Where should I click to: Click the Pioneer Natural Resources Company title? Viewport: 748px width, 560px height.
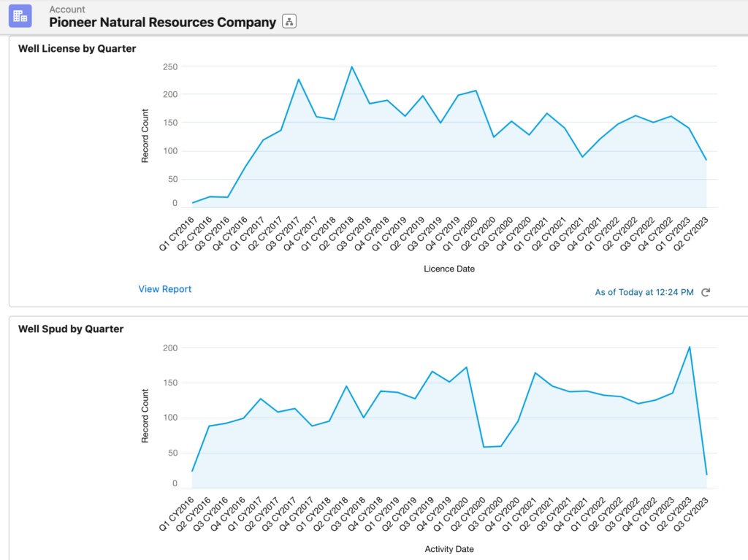pyautogui.click(x=163, y=23)
